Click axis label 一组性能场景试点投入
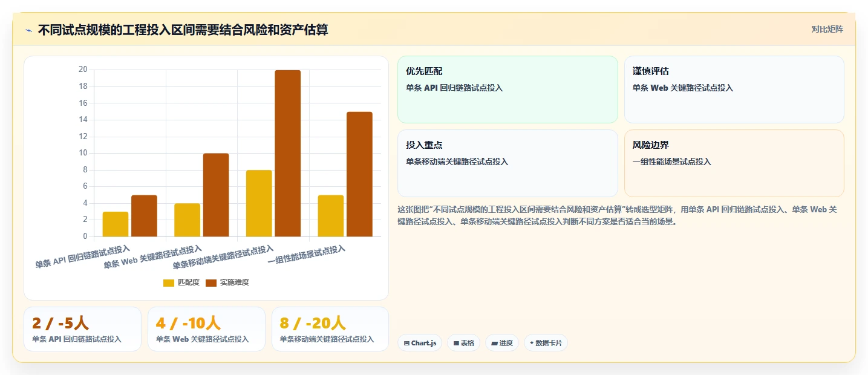 tap(307, 255)
